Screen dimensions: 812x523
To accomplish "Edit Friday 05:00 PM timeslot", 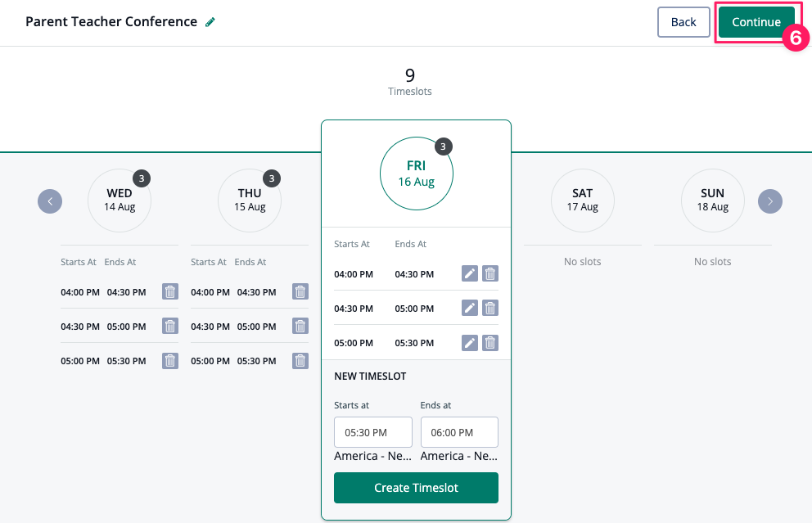I will [x=470, y=343].
